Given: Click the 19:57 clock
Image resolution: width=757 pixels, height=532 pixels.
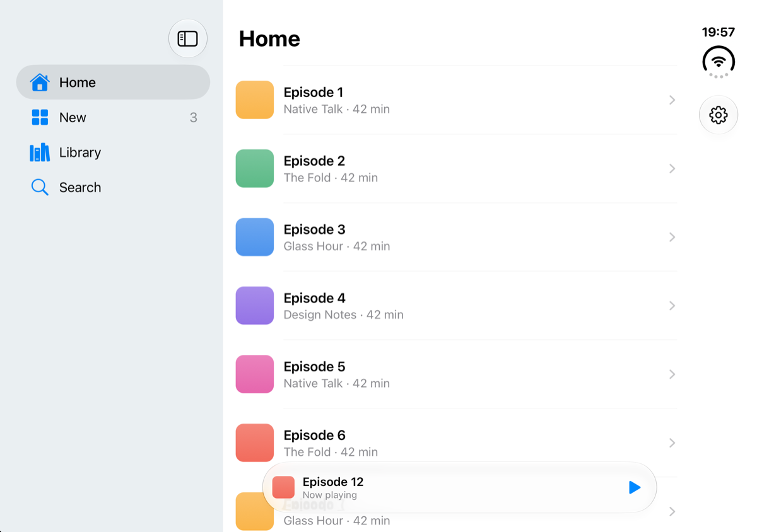Looking at the screenshot, I should [x=719, y=32].
